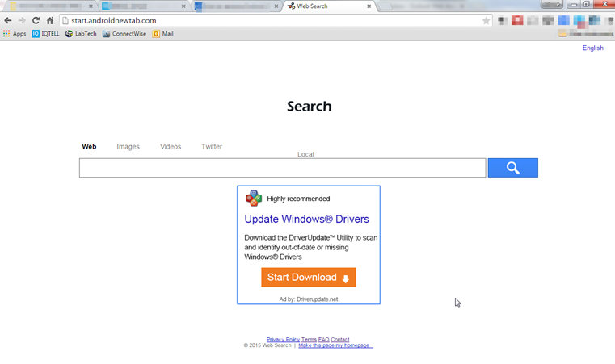Open the Apps bookmarks shortcut
615x364 pixels.
click(15, 34)
